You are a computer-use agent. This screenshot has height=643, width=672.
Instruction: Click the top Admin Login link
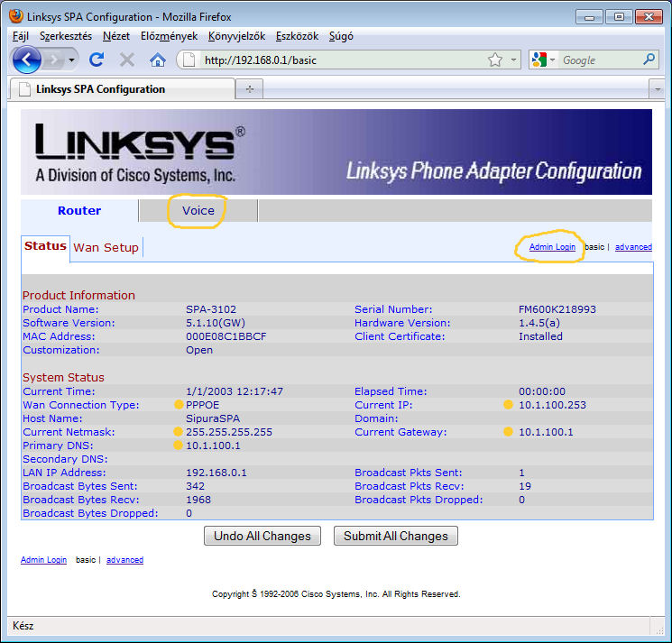pos(552,247)
